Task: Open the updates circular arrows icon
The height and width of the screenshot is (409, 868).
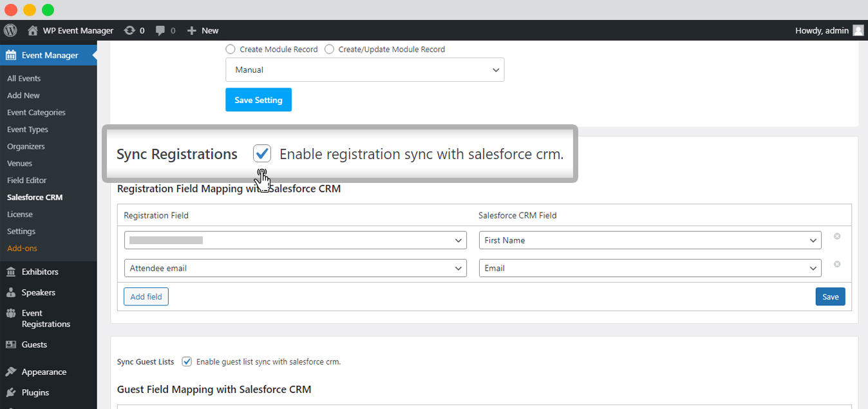Action: point(129,30)
